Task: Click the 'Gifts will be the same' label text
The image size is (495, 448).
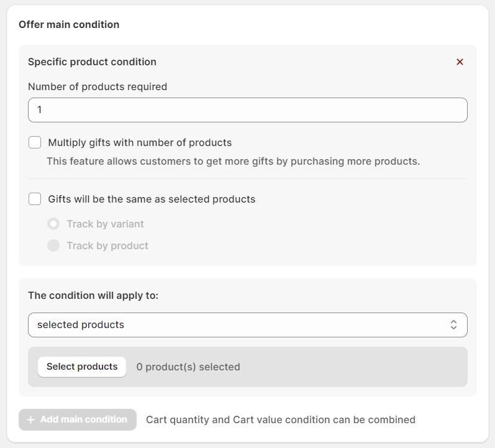Action: point(152,199)
